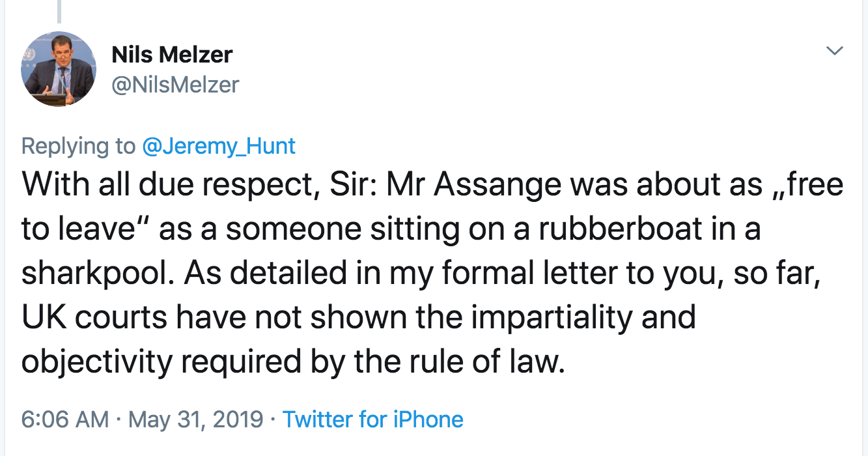
Task: Click the Twitter for iPhone source link
Action: click(373, 419)
